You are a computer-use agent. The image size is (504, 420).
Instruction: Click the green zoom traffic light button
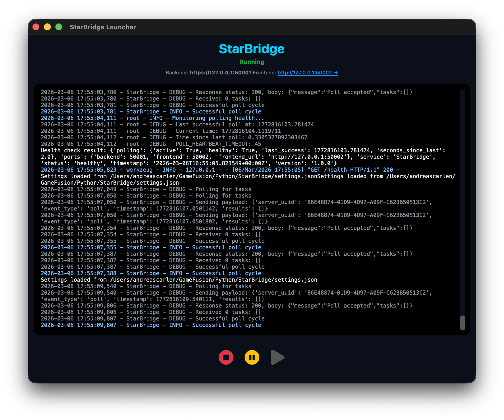click(x=59, y=27)
